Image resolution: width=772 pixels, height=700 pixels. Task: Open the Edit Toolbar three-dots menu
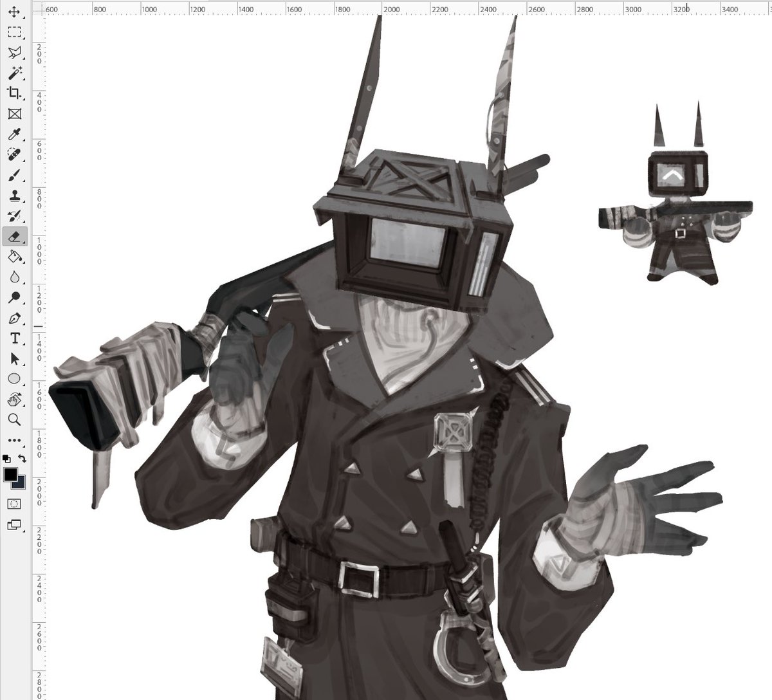coord(14,441)
